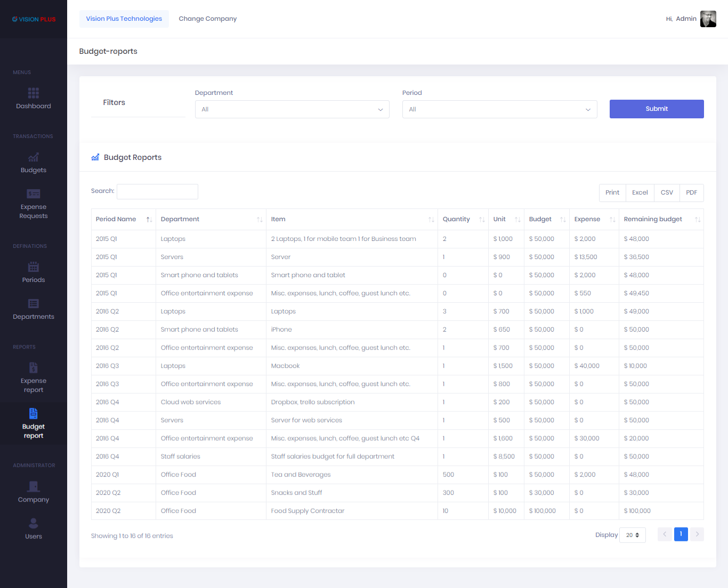Expand the Department filter dropdown
The height and width of the screenshot is (588, 728).
292,109
